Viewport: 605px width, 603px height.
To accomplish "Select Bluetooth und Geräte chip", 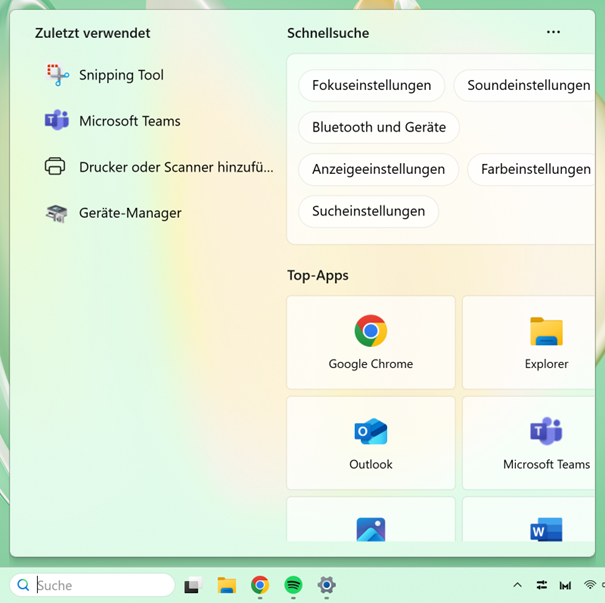I will (x=379, y=127).
